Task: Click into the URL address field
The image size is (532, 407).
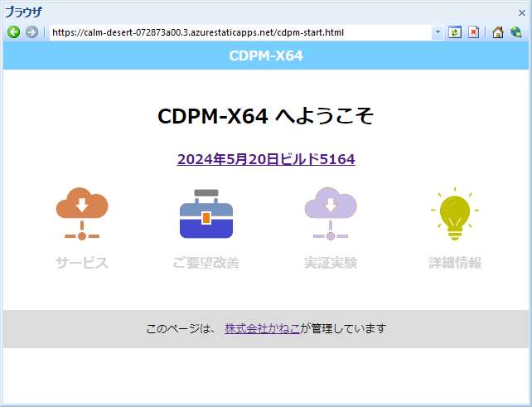Action: point(240,32)
